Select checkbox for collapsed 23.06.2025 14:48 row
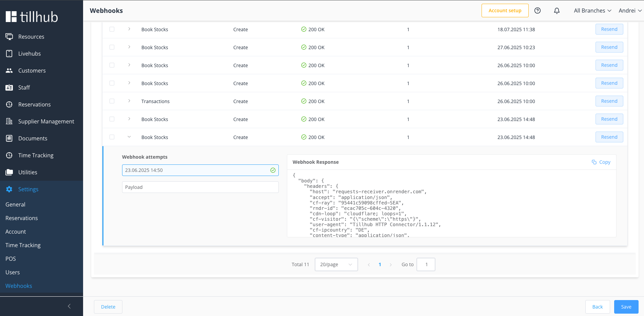The height and width of the screenshot is (316, 644). point(112,119)
